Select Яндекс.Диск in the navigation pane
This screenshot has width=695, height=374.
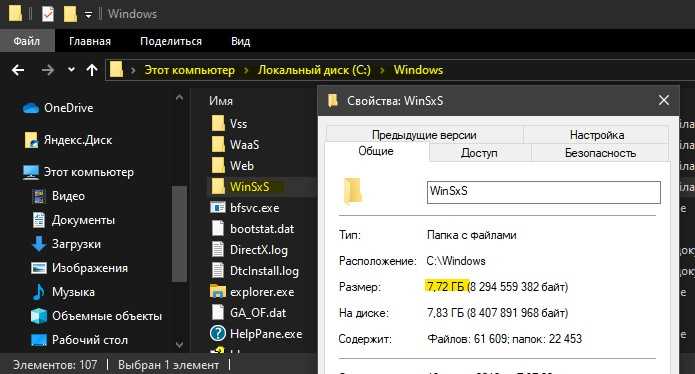(78, 140)
